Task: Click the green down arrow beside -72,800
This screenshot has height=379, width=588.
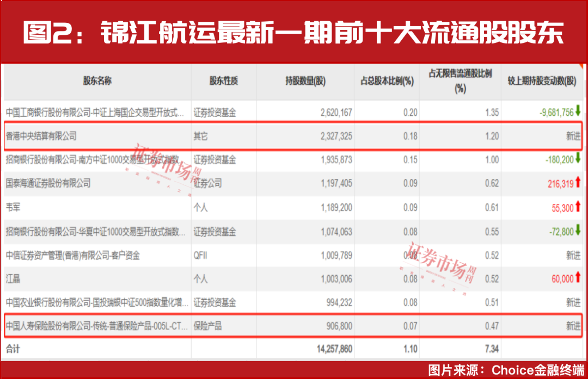Action: (578, 231)
